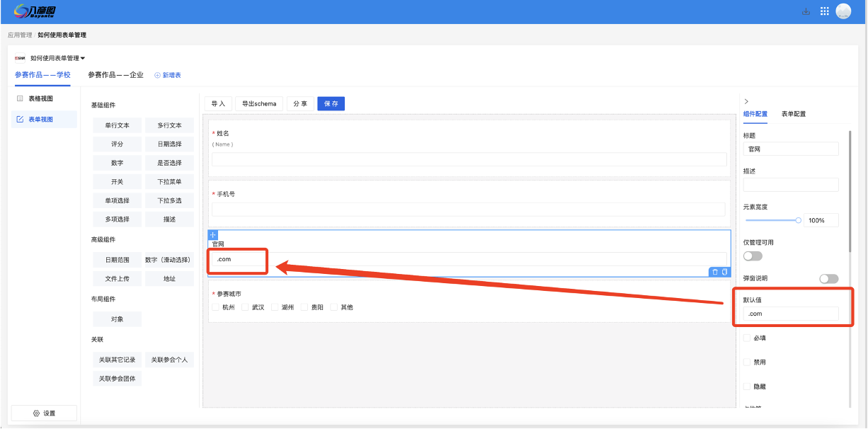Click the 导入 button
This screenshot has height=429, width=868.
click(x=218, y=103)
